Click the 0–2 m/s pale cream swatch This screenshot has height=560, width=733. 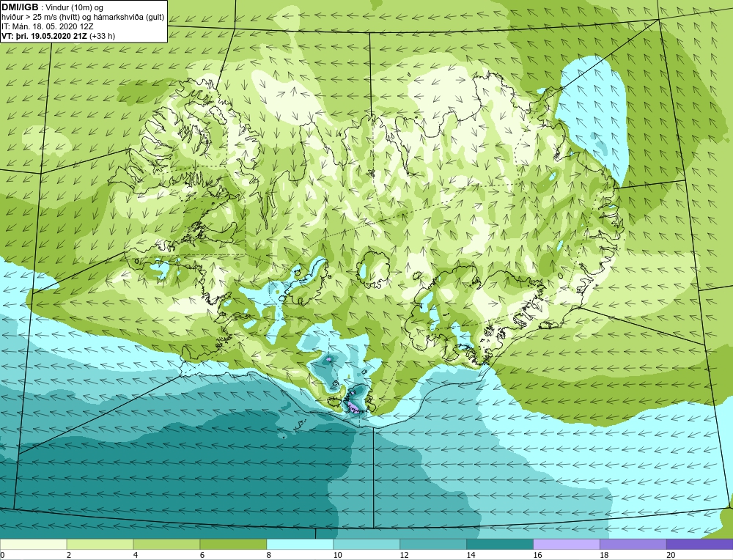point(34,544)
